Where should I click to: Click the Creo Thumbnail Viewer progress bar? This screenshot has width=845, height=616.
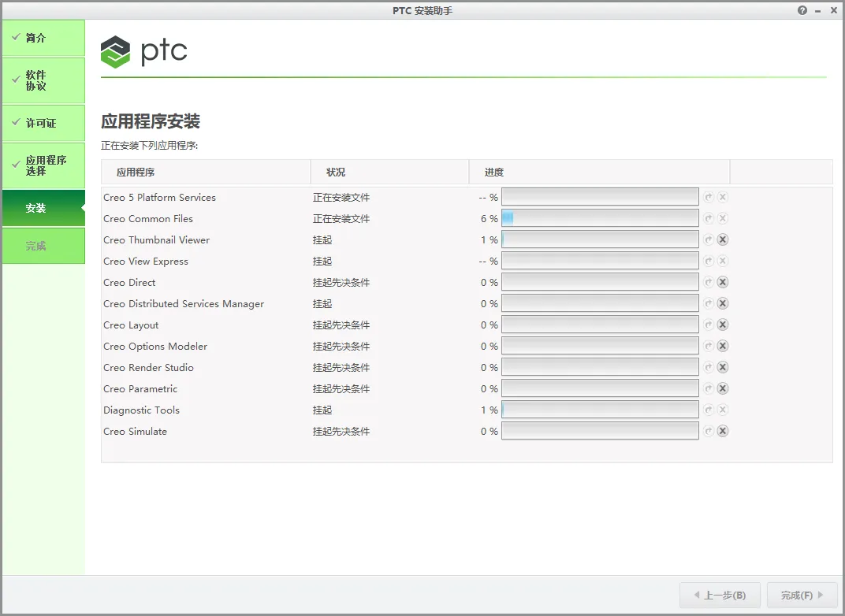[x=601, y=239]
